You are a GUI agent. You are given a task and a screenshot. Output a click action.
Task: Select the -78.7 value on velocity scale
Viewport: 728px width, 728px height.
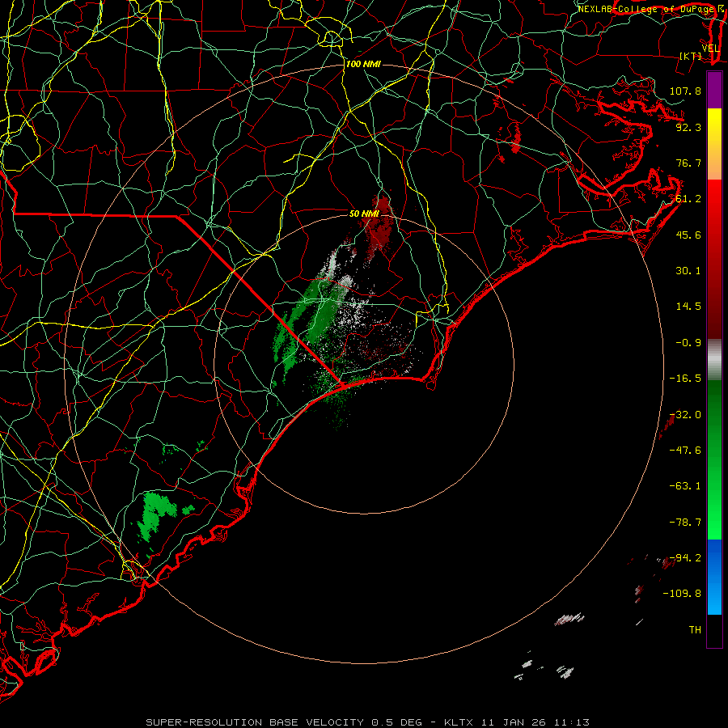coord(685,523)
